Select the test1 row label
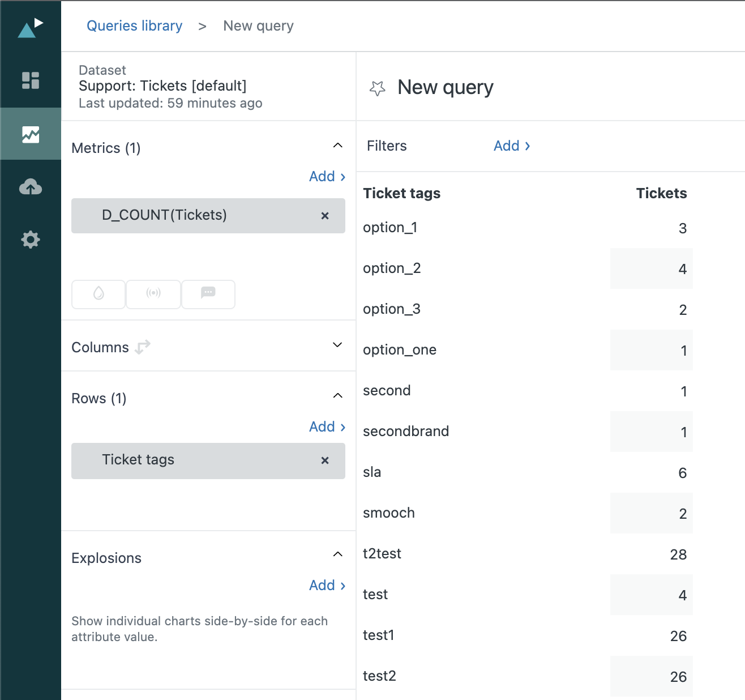745x700 pixels. tap(379, 635)
